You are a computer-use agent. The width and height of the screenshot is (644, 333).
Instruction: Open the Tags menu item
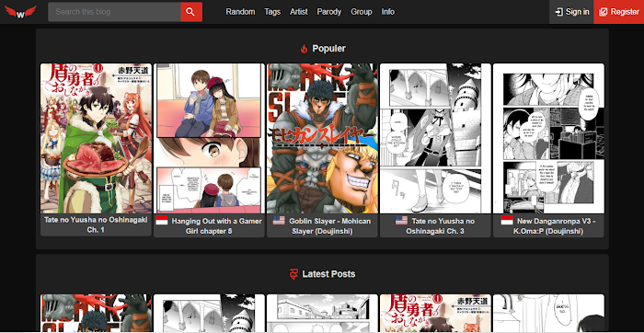(272, 12)
